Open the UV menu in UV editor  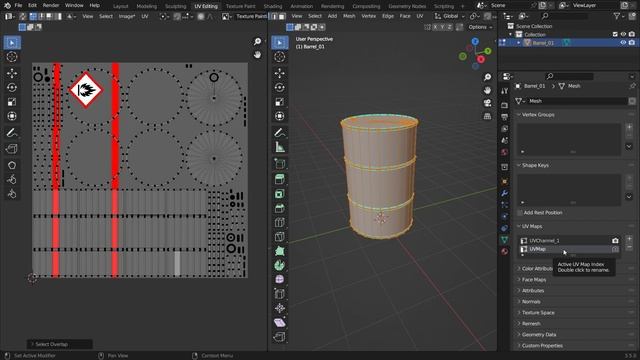point(145,16)
